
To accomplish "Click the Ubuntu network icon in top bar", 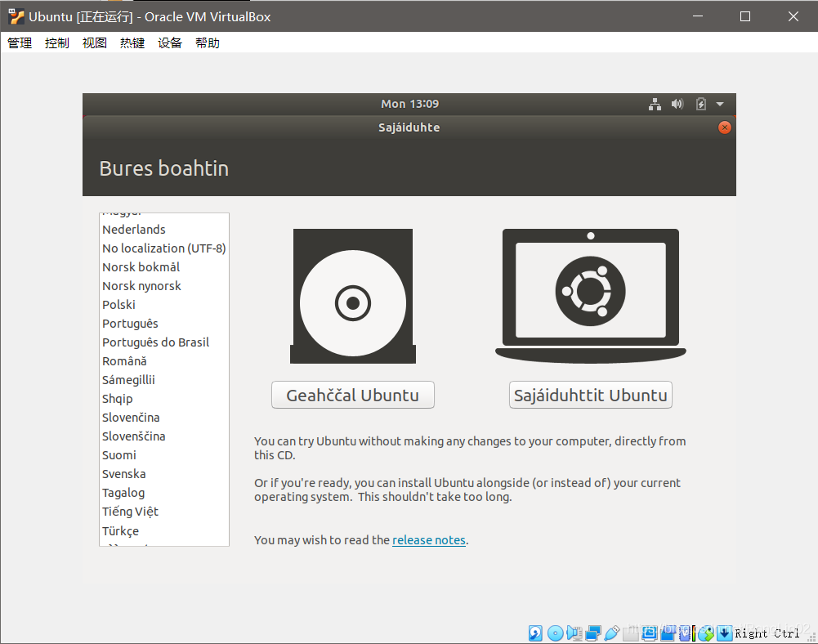I will tap(655, 104).
